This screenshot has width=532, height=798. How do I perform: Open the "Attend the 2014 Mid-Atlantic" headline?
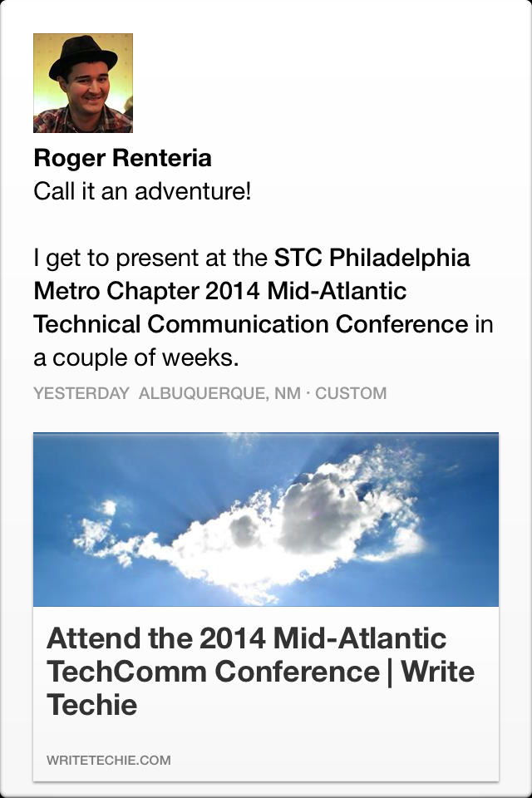(247, 638)
